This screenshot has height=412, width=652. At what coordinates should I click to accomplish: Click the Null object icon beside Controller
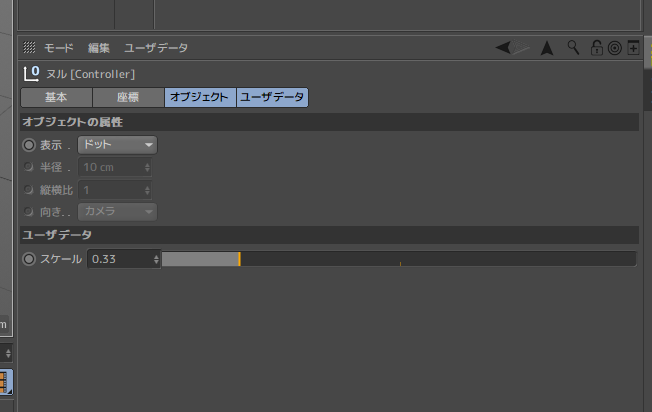pyautogui.click(x=32, y=74)
